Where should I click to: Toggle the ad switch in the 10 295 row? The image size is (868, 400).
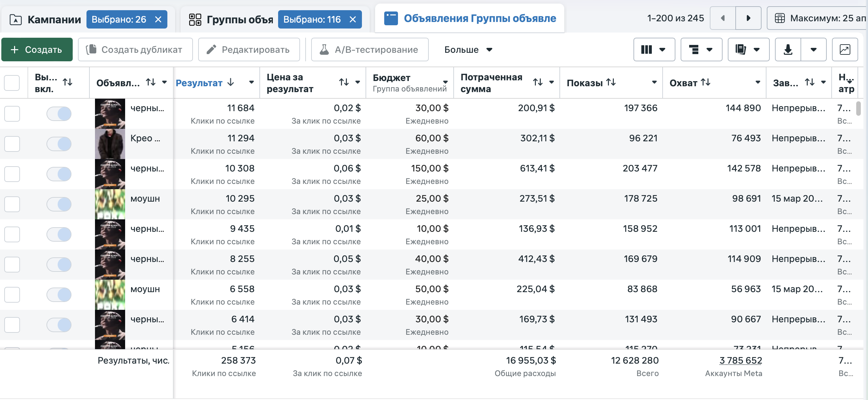[x=59, y=204]
